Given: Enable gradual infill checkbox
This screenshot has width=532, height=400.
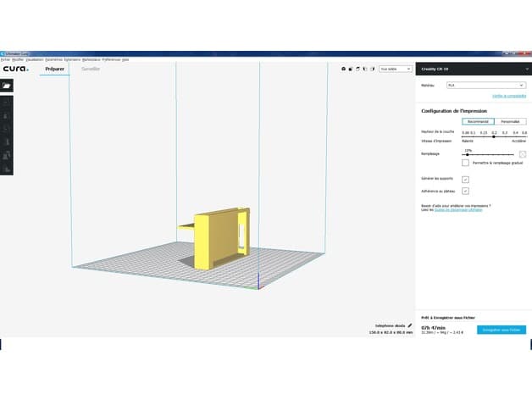Looking at the screenshot, I should (466, 163).
